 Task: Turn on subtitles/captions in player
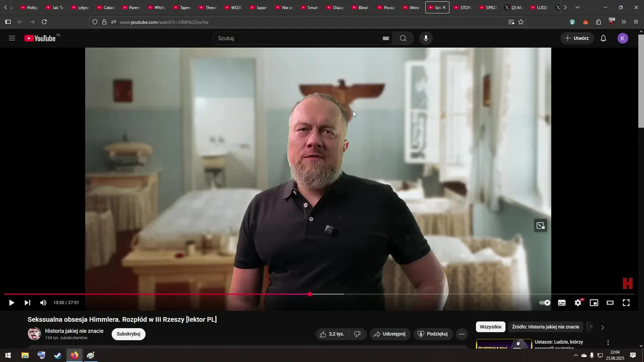coord(562,303)
